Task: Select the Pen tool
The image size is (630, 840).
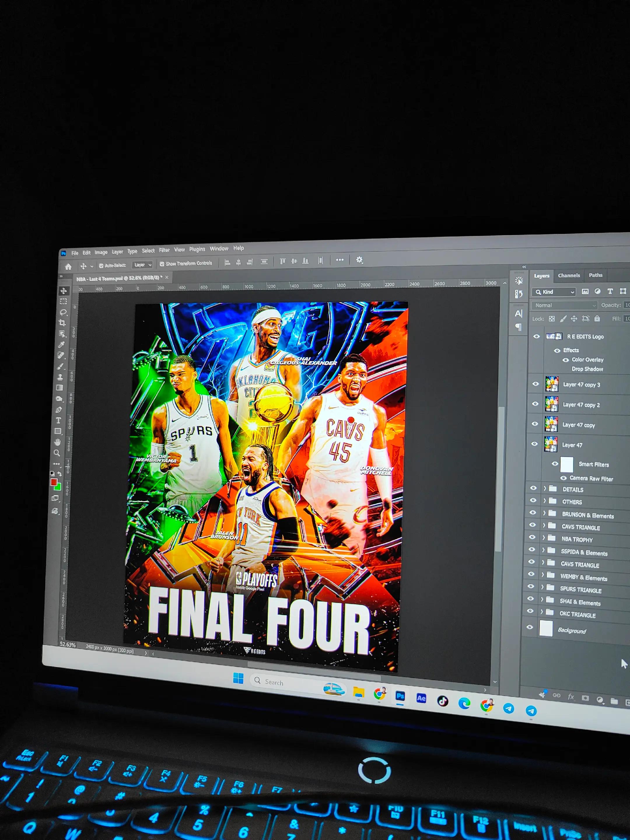Action: 59,410
